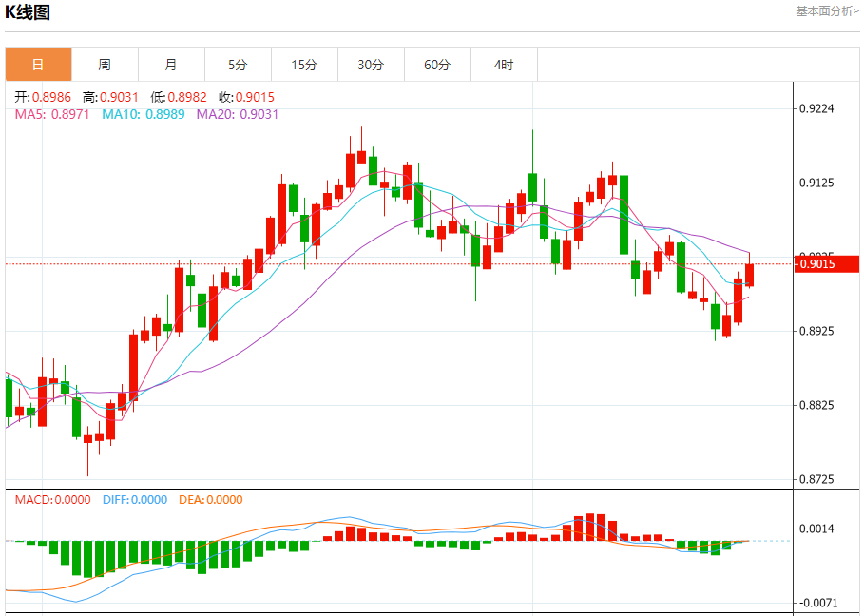Screen dimensions: 864x616
Task: Click the latest red candlestick at right edge
Action: pos(749,275)
